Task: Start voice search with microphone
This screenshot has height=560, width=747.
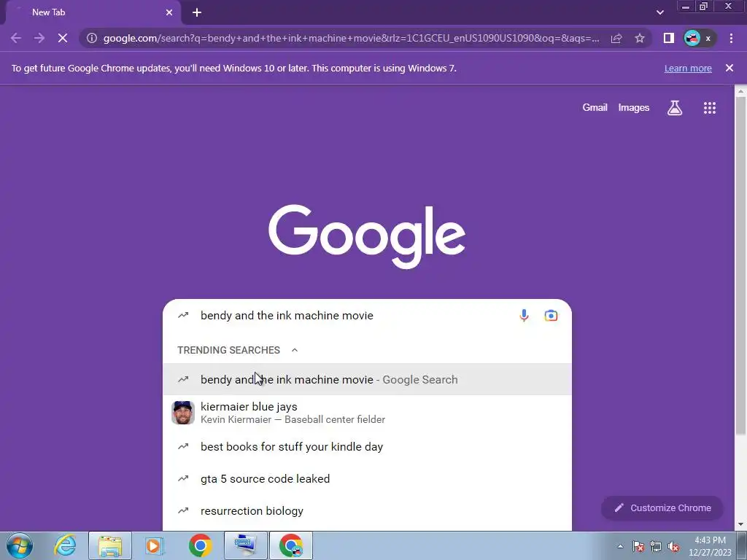Action: (524, 316)
